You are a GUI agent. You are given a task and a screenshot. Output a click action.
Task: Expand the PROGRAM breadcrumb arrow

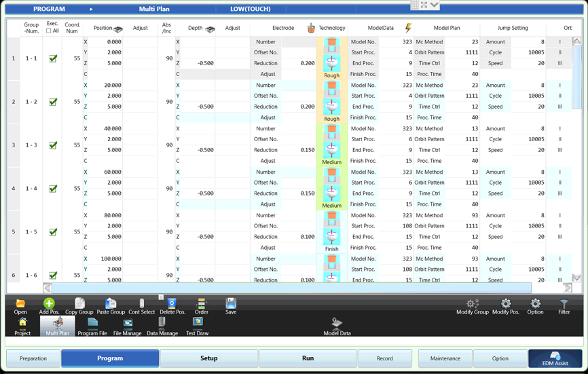click(x=91, y=9)
